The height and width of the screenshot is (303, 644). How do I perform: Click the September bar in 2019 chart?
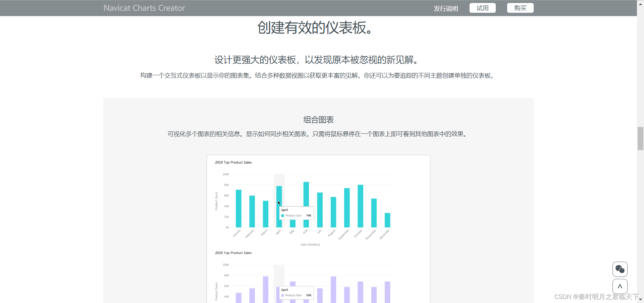click(x=347, y=208)
